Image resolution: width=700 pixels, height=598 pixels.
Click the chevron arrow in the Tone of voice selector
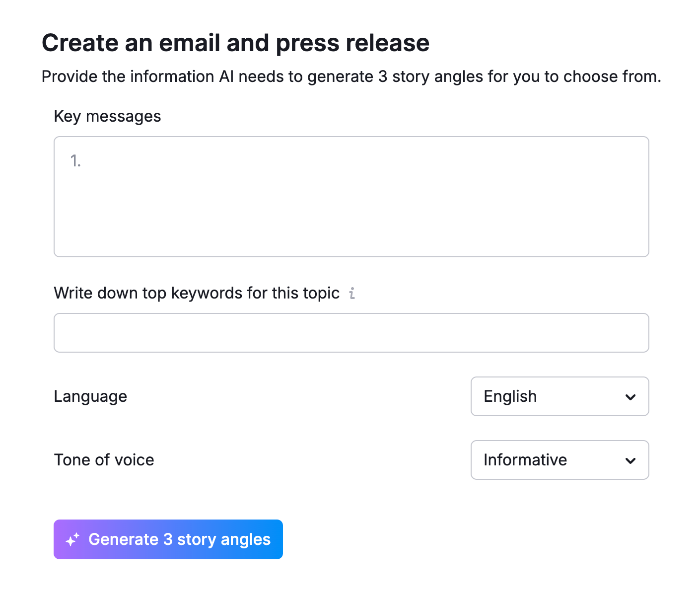(630, 460)
